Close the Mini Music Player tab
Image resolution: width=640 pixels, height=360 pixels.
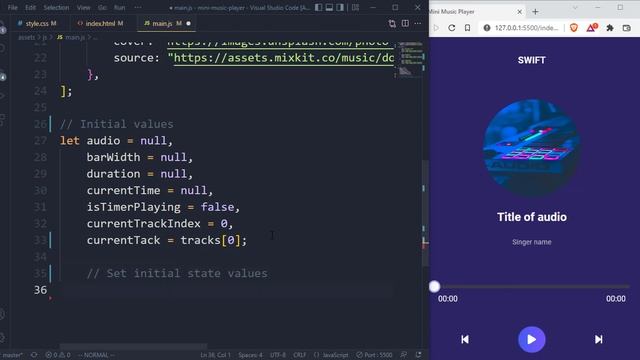click(x=520, y=12)
